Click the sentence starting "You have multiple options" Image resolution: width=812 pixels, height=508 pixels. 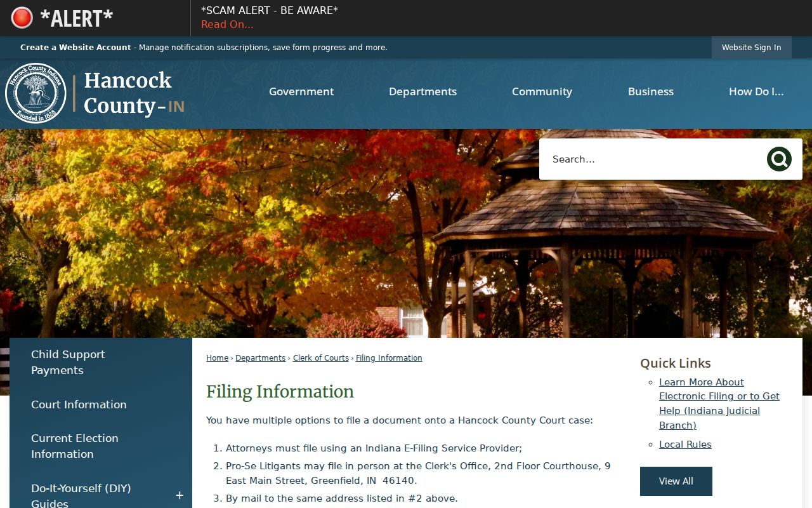click(400, 420)
